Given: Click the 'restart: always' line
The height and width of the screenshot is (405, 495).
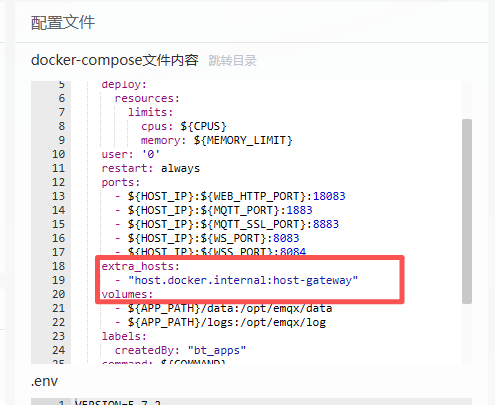Looking at the screenshot, I should coord(151,168).
